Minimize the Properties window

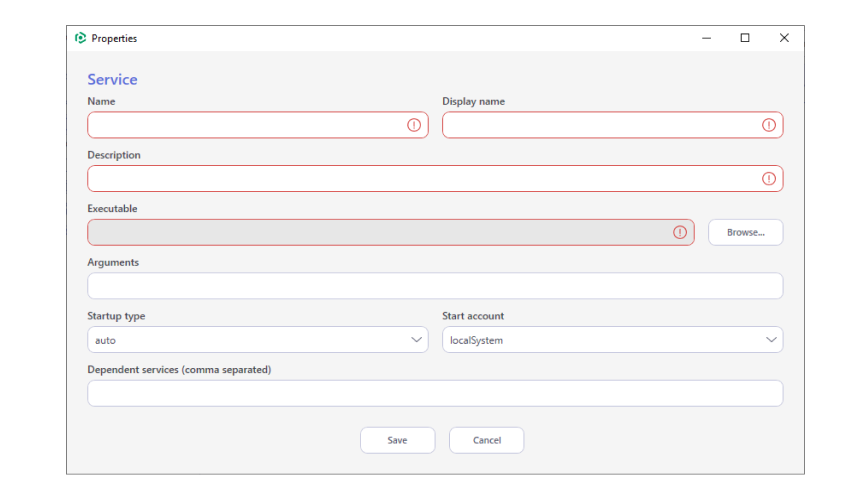coord(706,38)
